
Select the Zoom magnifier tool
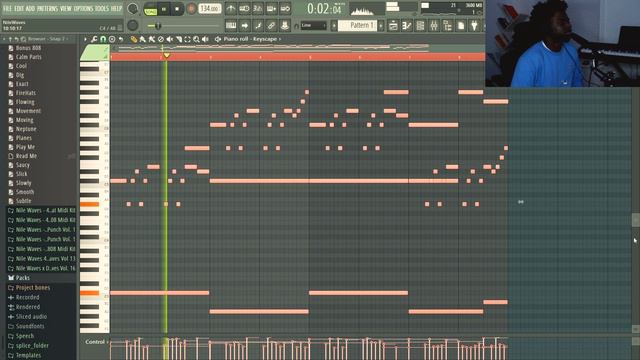[196, 39]
